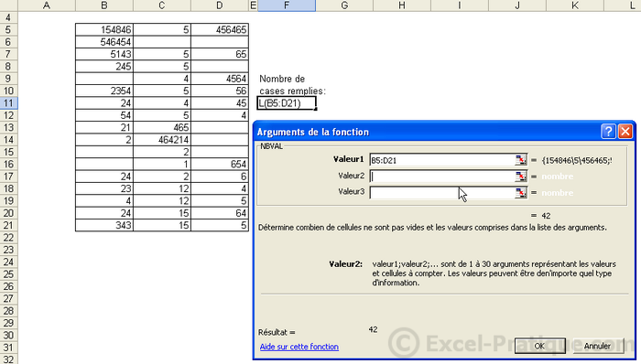
Task: Click the 'Nombre de cases remplies:' label cell
Action: click(x=292, y=85)
